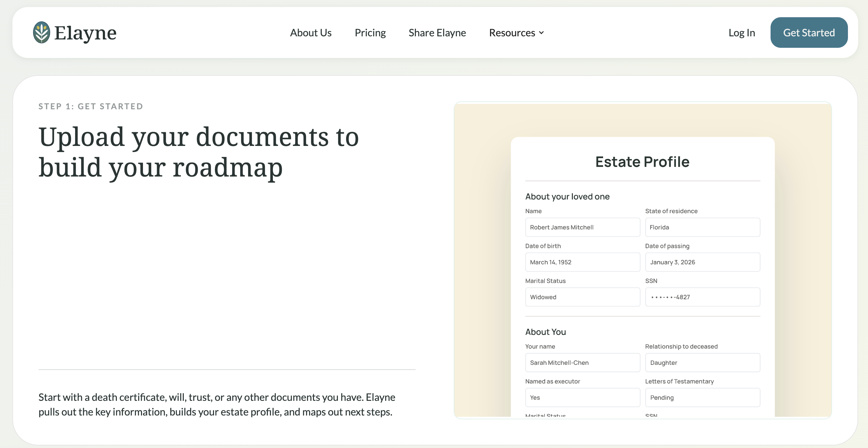
Task: Click the 'Date of birth' field label
Action: [x=543, y=246]
